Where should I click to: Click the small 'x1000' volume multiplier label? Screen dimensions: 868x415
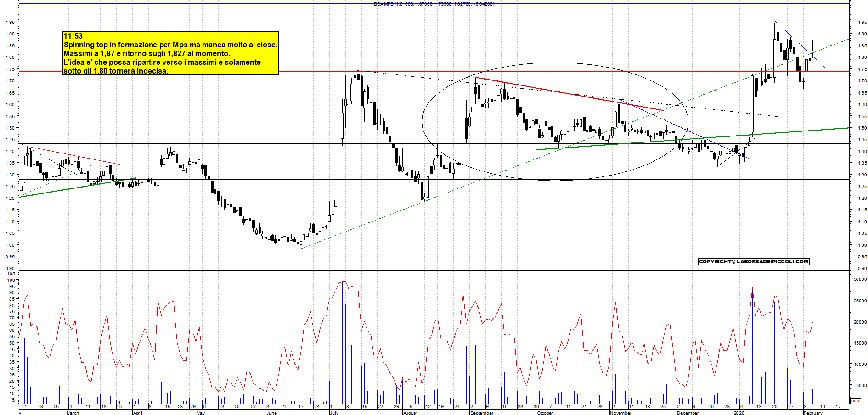coord(856,401)
